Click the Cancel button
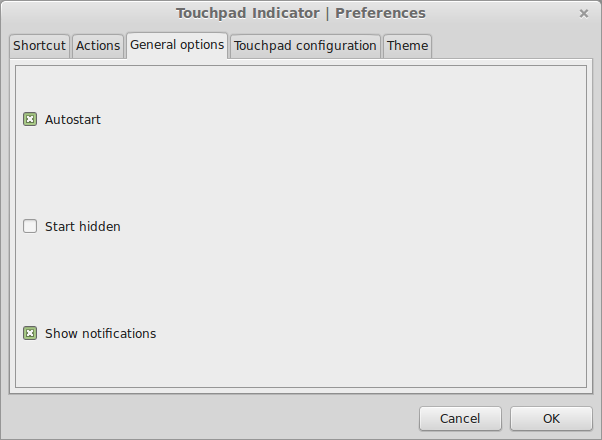The image size is (602, 440). pos(460,418)
